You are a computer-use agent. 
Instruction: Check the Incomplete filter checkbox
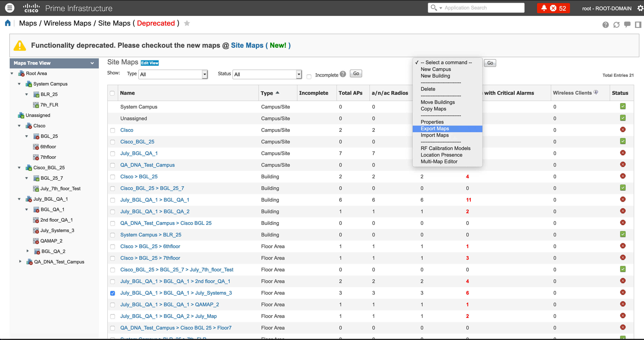[309, 76]
